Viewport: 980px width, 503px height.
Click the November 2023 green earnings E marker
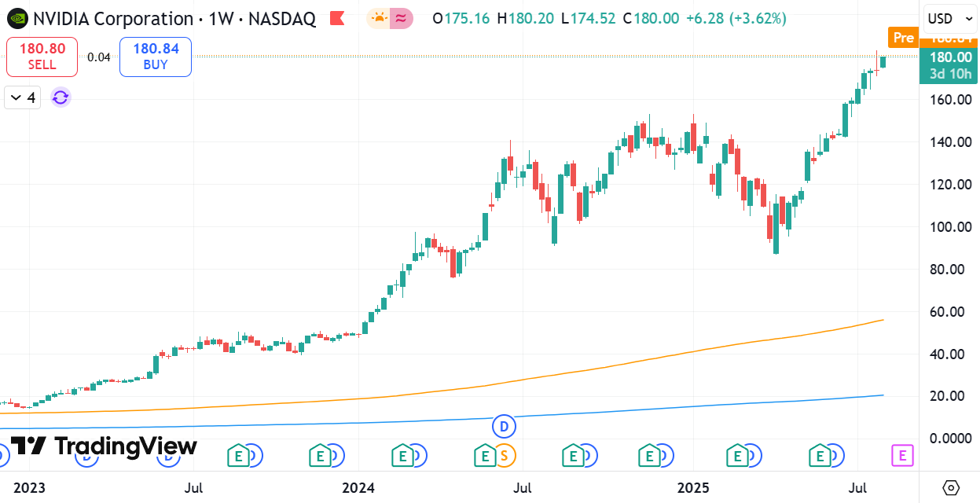click(x=319, y=454)
